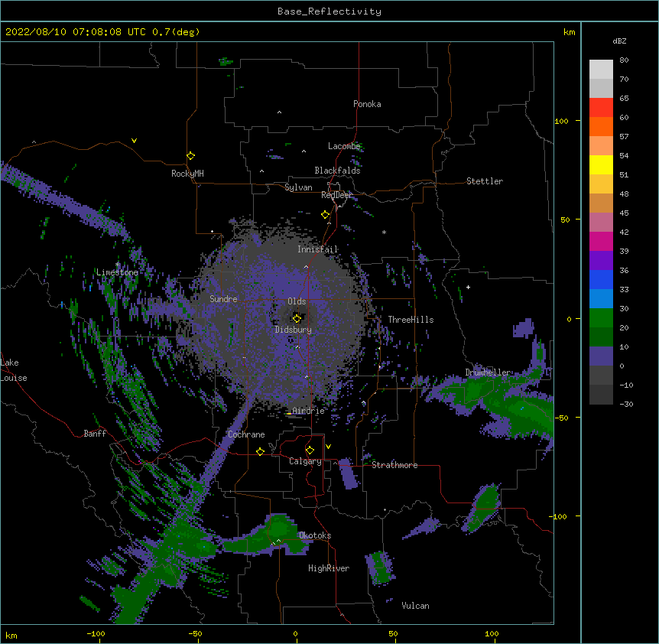
Task: Click the white asterisk marker east of Innisfail
Action: point(384,232)
